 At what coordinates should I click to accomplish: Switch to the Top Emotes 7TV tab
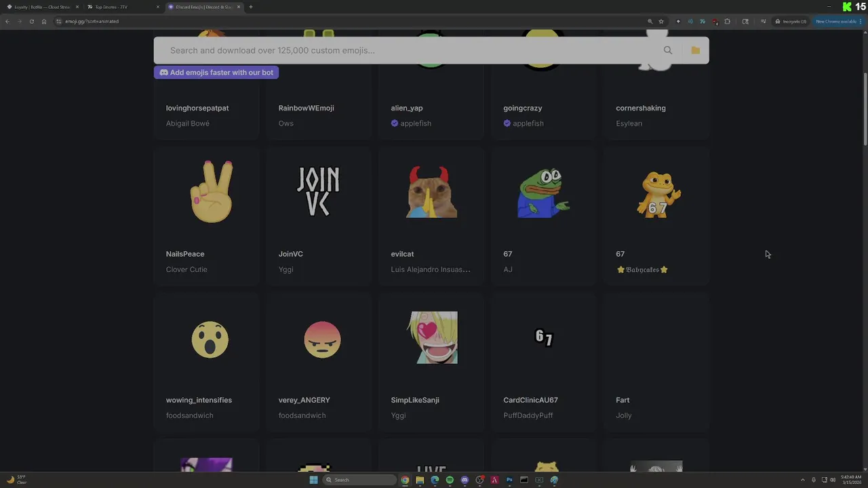tap(122, 7)
